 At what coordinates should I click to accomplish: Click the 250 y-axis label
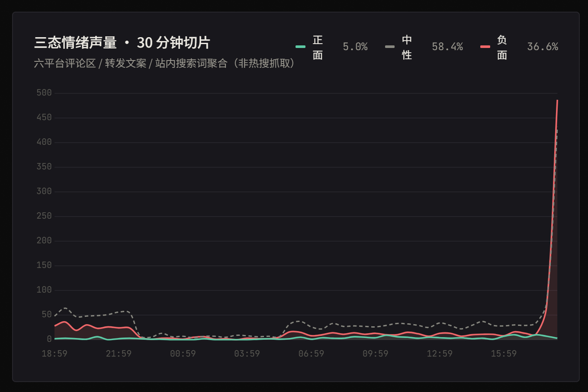pos(44,216)
